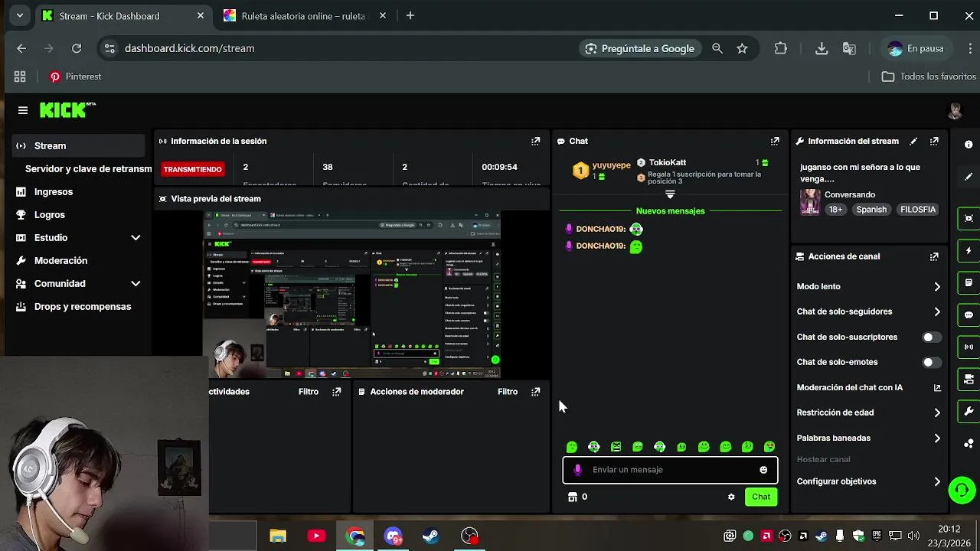Pop out the Actividades panel

[336, 391]
